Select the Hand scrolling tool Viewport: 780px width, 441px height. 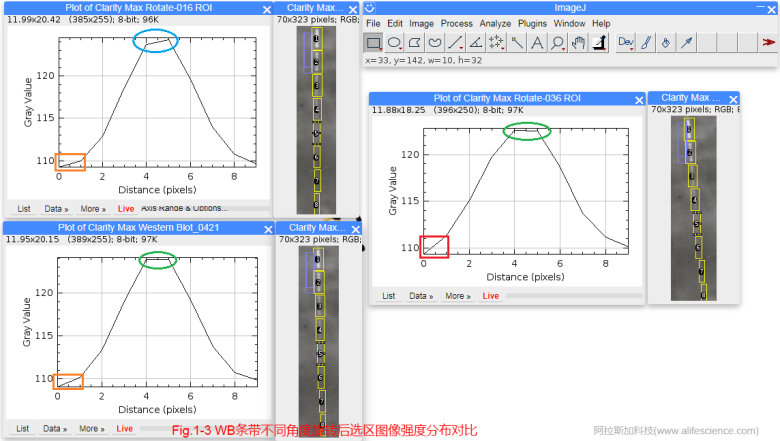point(579,42)
